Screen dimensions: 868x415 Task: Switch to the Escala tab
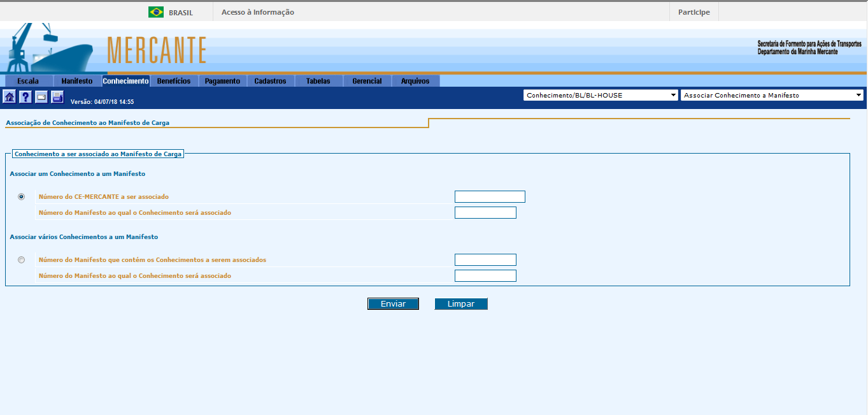28,81
